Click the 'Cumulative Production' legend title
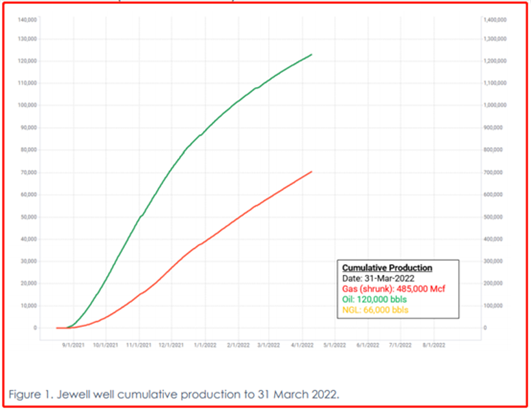The width and height of the screenshot is (531, 410). point(387,268)
